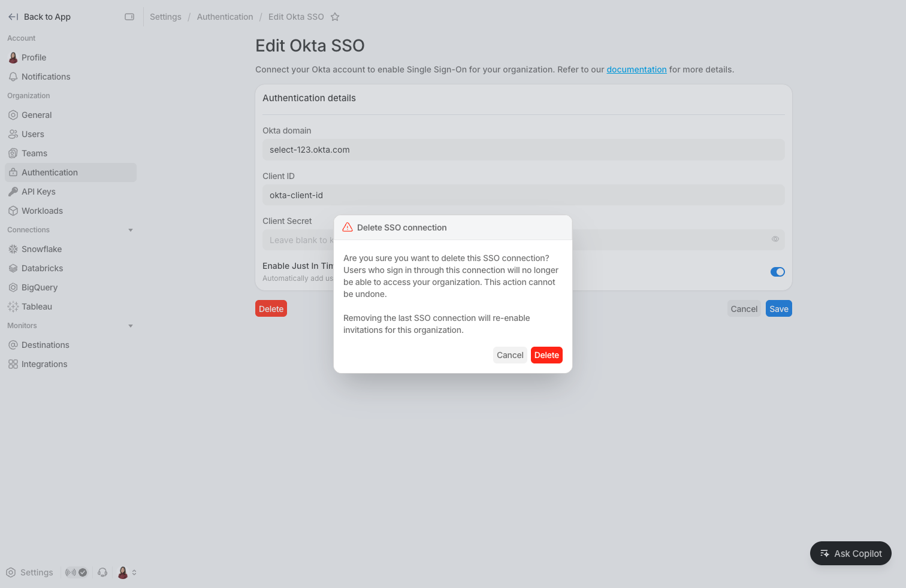
Task: Toggle the sidebar collapse icon
Action: [129, 17]
